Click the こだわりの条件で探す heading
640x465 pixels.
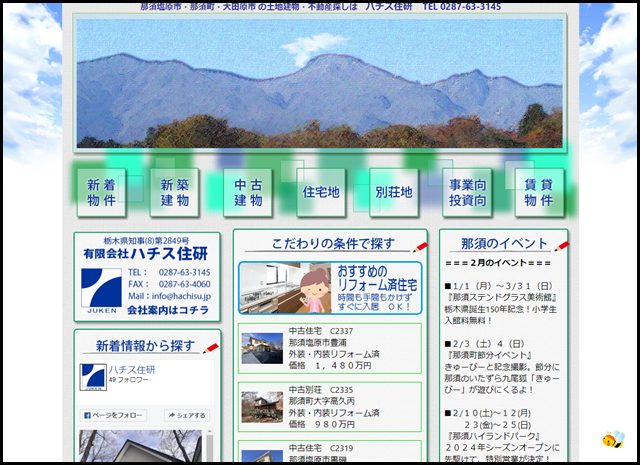pos(333,244)
